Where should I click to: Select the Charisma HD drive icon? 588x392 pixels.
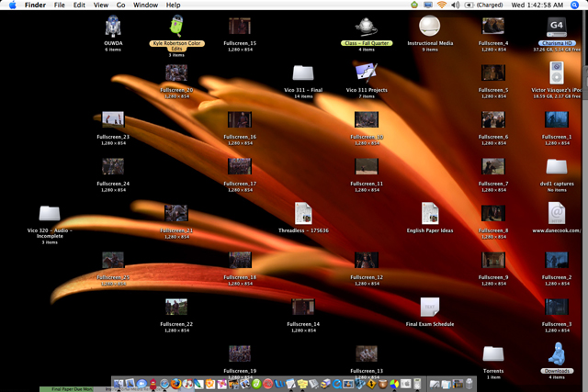tap(556, 26)
